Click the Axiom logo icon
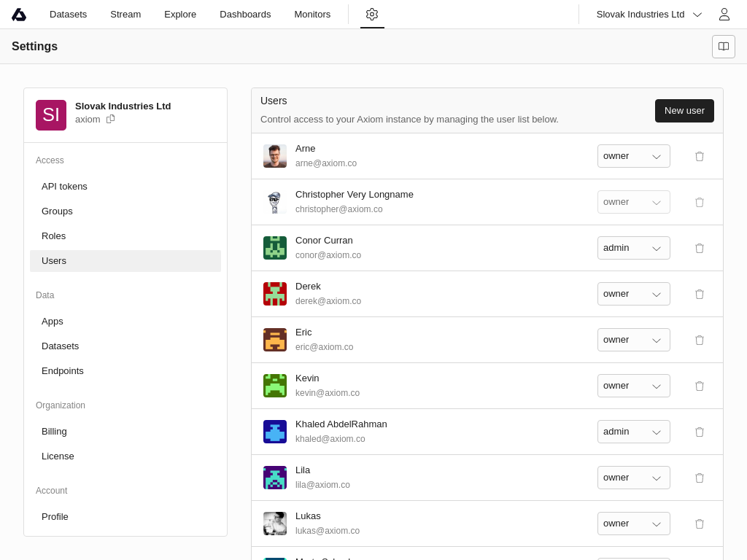747x560 pixels. click(19, 15)
